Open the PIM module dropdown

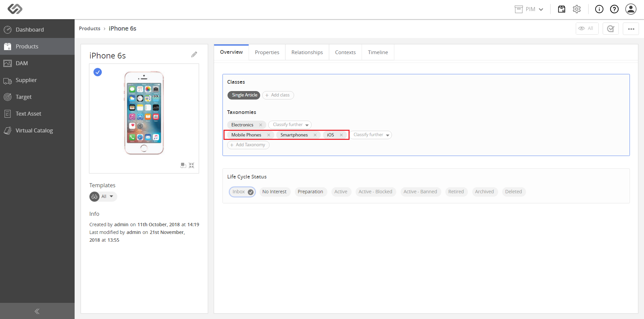pos(529,9)
